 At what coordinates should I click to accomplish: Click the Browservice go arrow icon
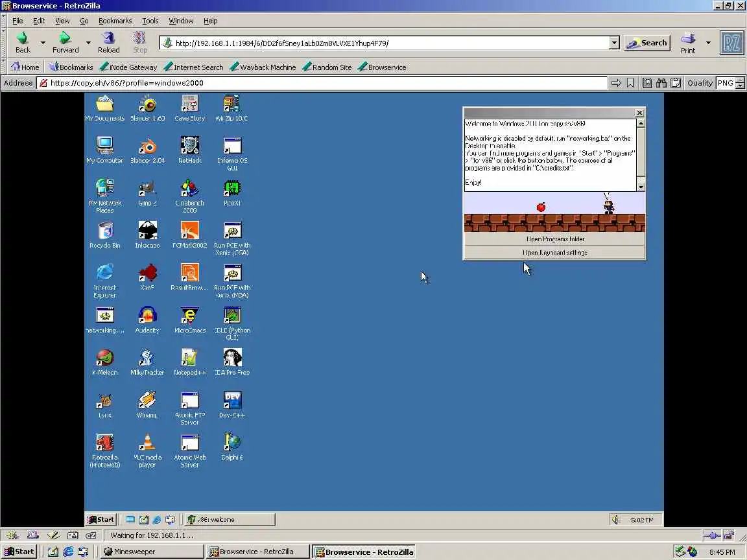616,83
